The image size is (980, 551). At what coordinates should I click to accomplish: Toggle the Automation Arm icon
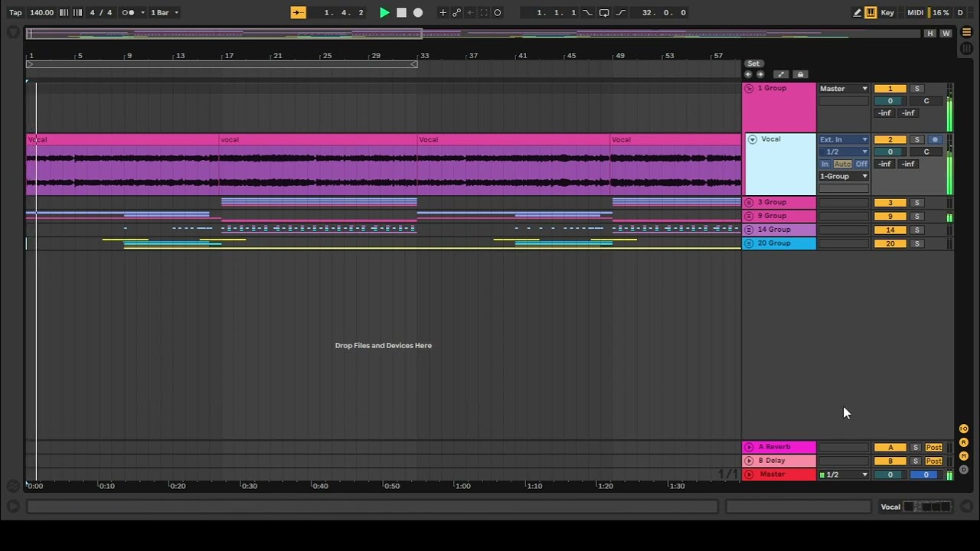(x=456, y=12)
